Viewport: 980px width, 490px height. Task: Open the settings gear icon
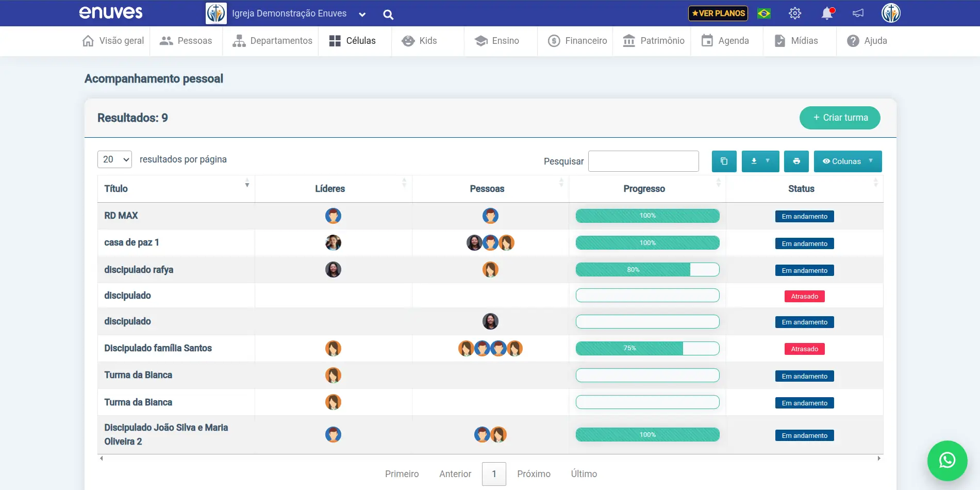[795, 13]
